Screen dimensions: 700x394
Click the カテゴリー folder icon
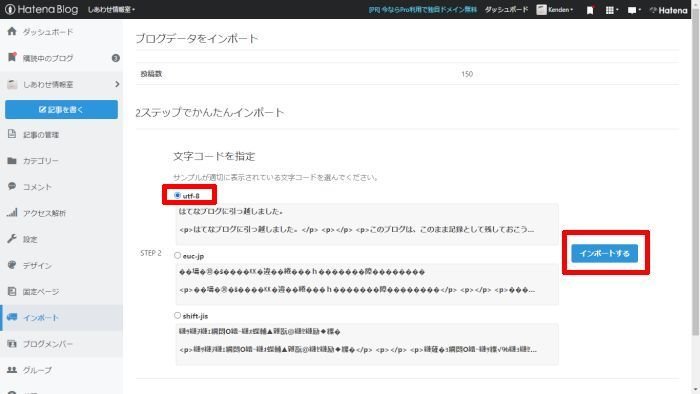12,160
